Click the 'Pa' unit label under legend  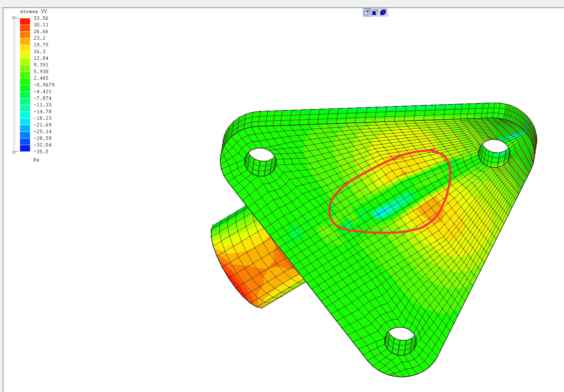click(x=36, y=160)
